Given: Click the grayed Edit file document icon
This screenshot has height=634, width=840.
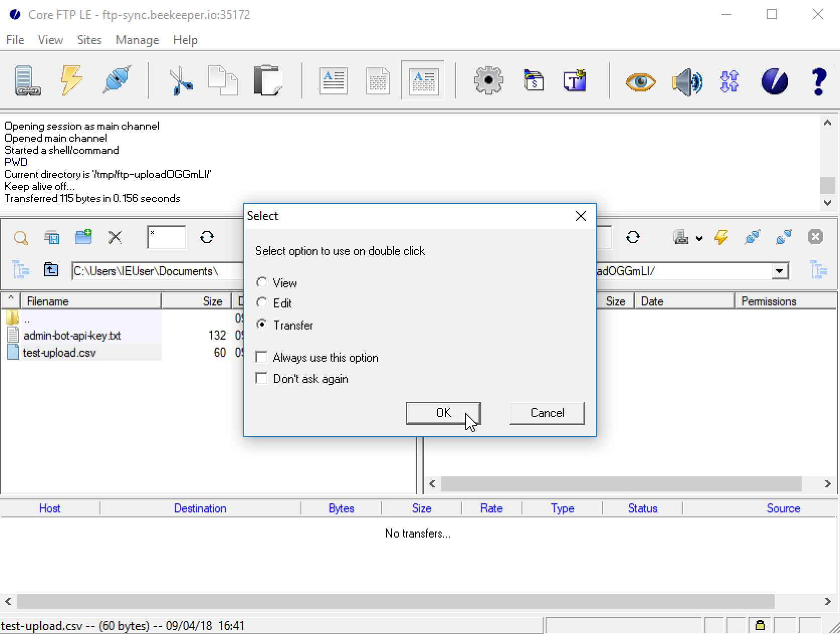Looking at the screenshot, I should [378, 80].
